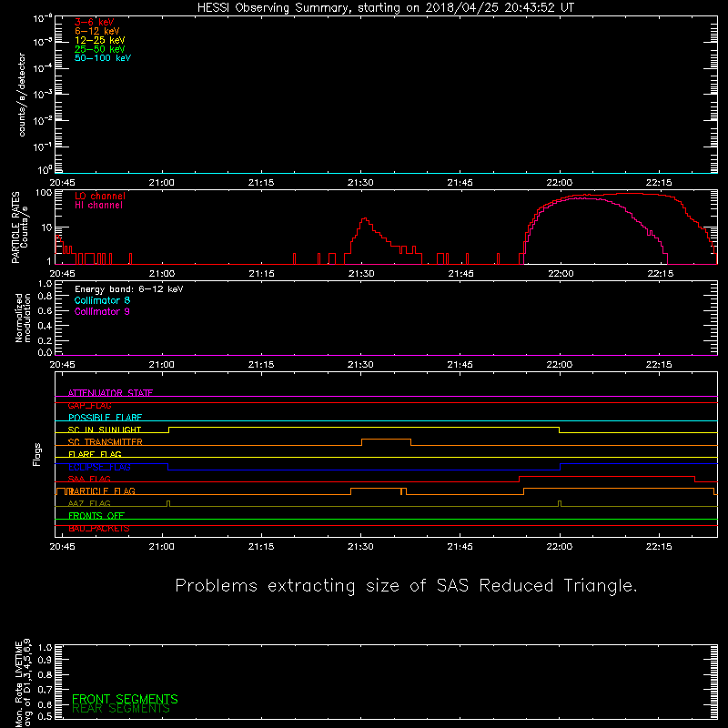Screen dimensions: 728x728
Task: Click the counts/s/detector axis label
Action: 22,95
